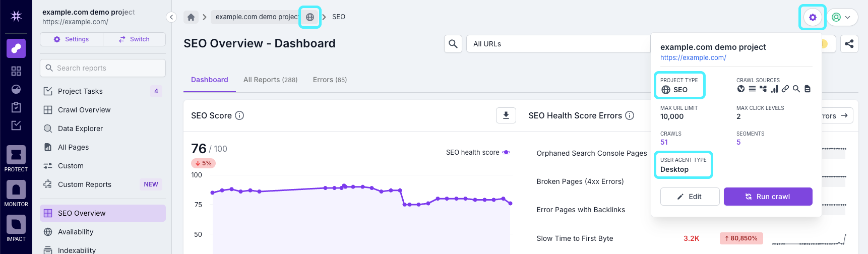Switch to the Dashboard tab
Viewport: 868px width, 254px height.
pyautogui.click(x=210, y=80)
